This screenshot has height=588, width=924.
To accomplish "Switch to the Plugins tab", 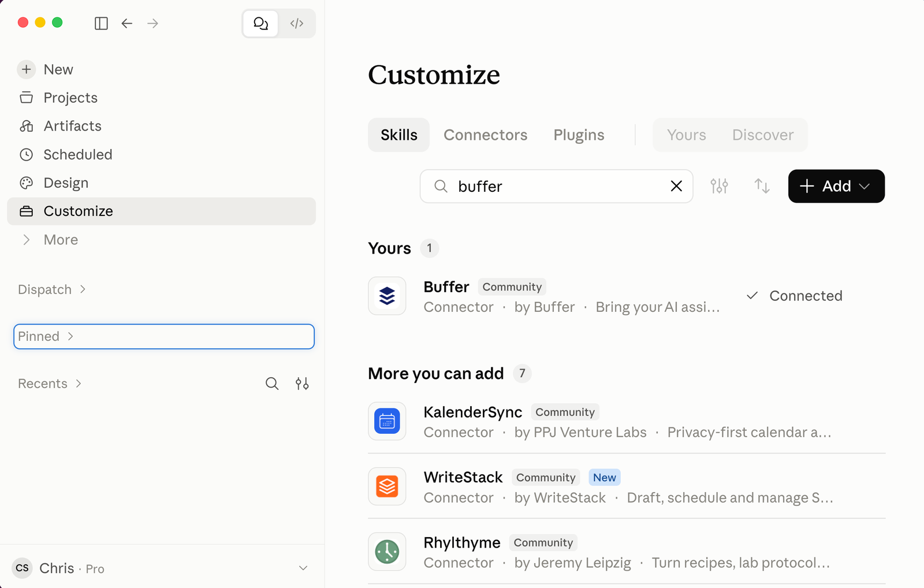I will coord(579,135).
